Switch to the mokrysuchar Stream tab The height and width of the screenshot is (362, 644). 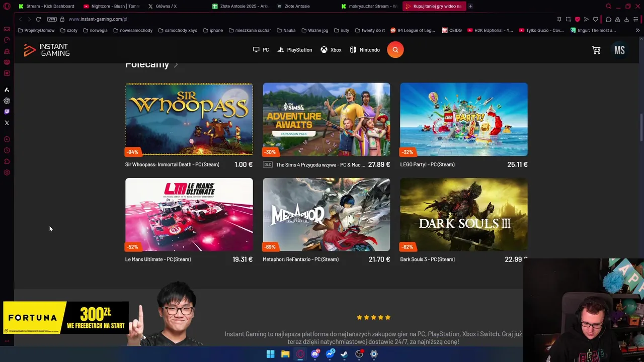click(x=369, y=6)
